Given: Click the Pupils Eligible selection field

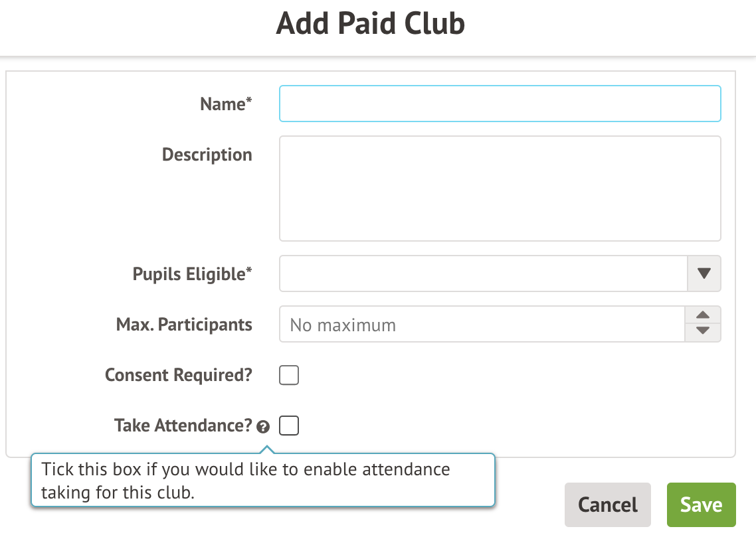Looking at the screenshot, I should coord(483,273).
